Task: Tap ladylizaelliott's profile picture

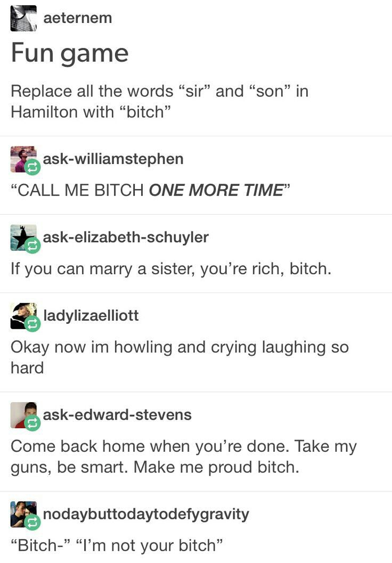Action: pyautogui.click(x=23, y=316)
